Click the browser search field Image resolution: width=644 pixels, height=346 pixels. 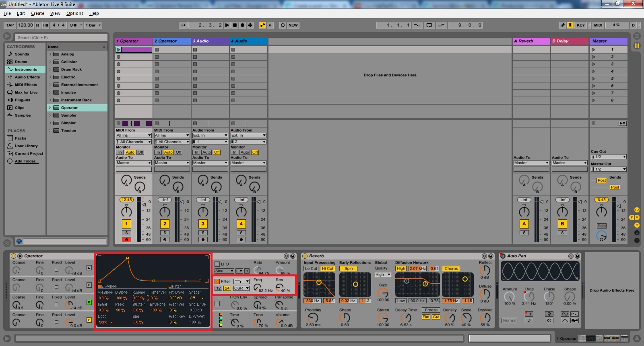[x=61, y=37]
